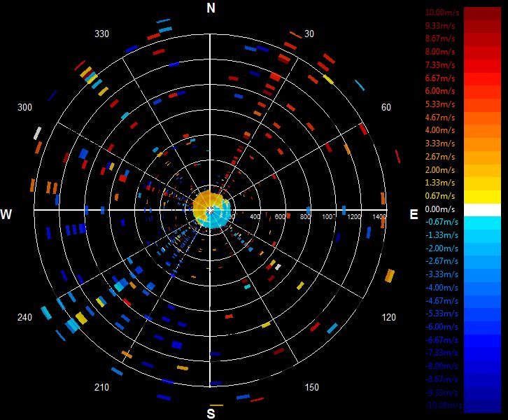The width and height of the screenshot is (508, 420).
Task: Select the 30 degree bearing label
Action: 309,34
